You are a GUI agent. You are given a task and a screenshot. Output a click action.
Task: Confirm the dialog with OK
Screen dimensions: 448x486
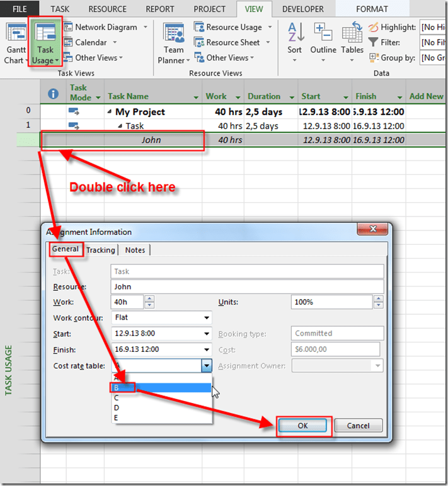pos(302,426)
